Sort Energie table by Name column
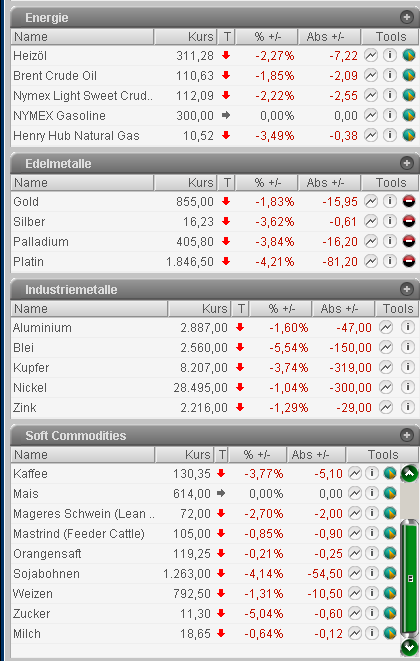The width and height of the screenshot is (420, 661). pos(83,37)
